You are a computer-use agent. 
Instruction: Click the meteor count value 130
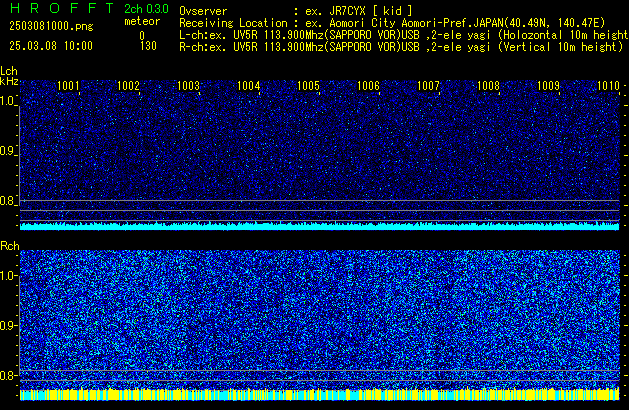[x=148, y=46]
